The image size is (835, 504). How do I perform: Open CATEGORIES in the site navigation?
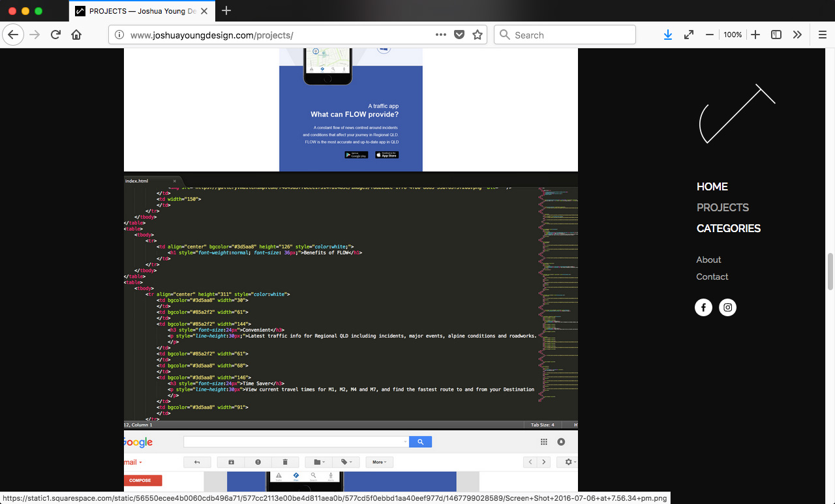[729, 228]
